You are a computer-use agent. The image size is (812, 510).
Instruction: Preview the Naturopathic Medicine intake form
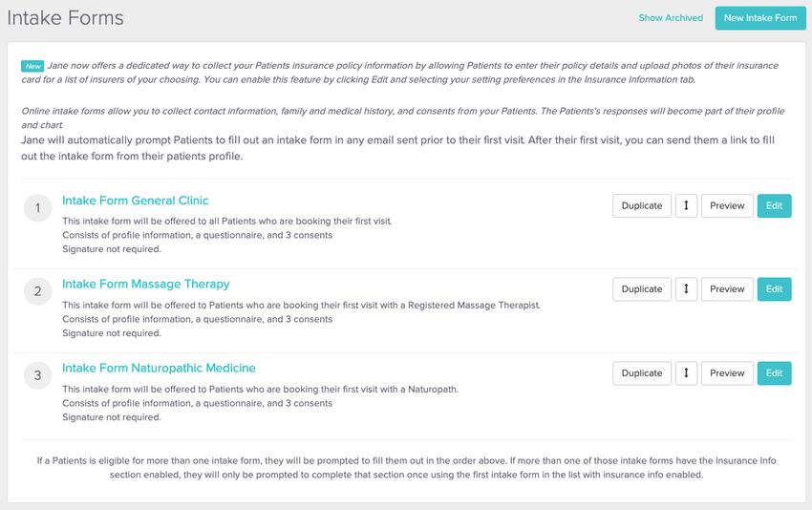coord(727,373)
